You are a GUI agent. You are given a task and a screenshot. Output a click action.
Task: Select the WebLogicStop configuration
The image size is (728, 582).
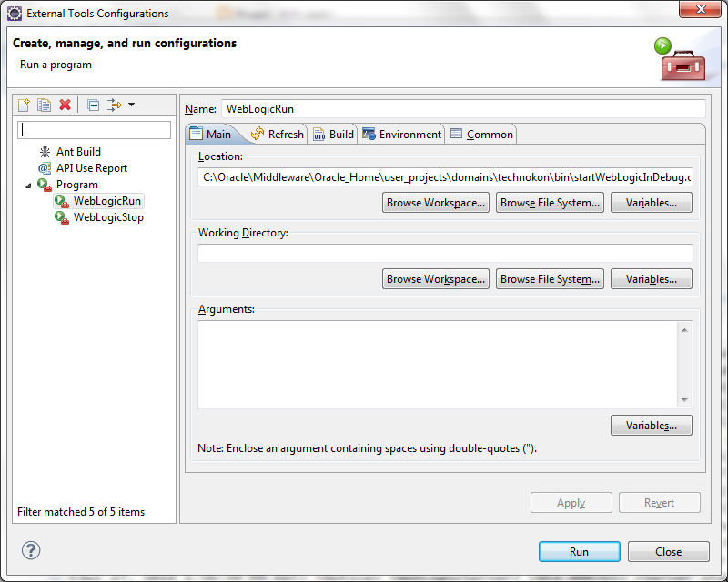[x=106, y=217]
